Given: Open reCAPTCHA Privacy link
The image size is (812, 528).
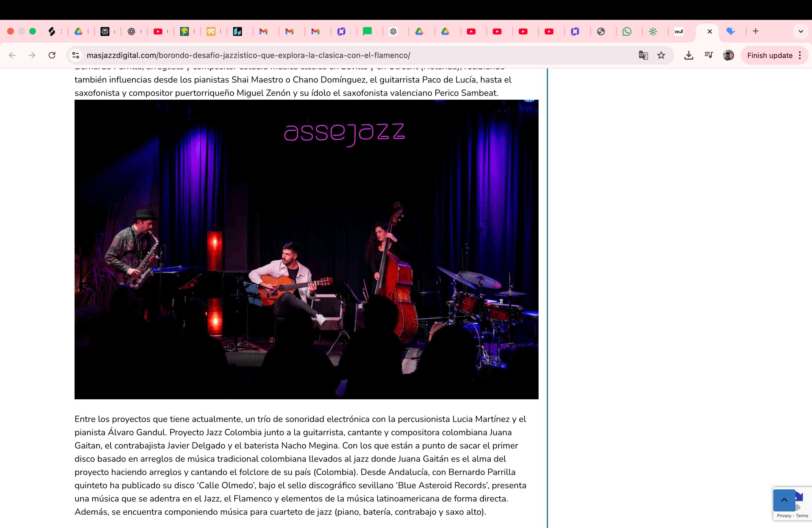Looking at the screenshot, I should click(784, 516).
